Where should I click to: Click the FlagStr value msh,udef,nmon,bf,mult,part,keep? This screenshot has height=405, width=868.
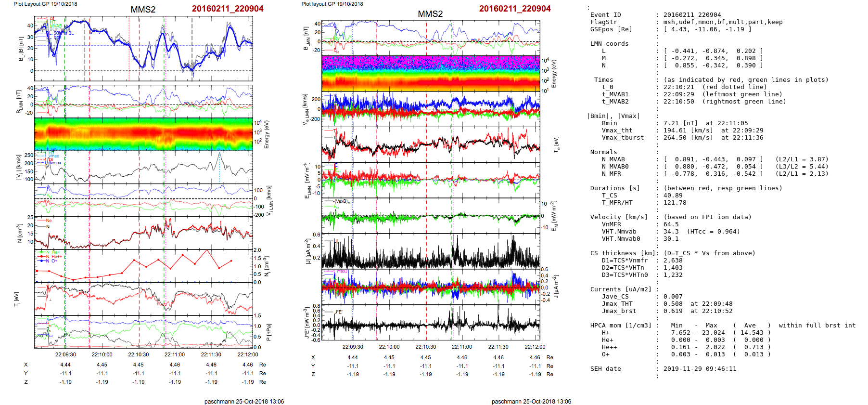point(723,22)
